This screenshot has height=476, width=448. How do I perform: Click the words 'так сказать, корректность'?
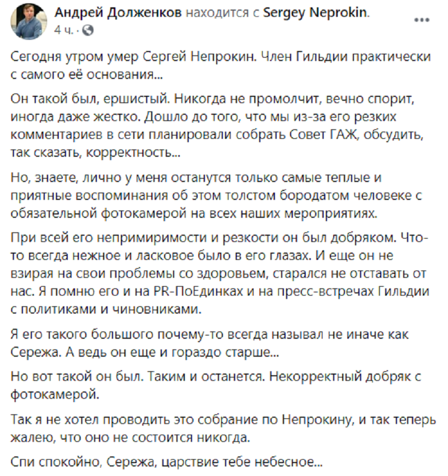tap(95, 153)
